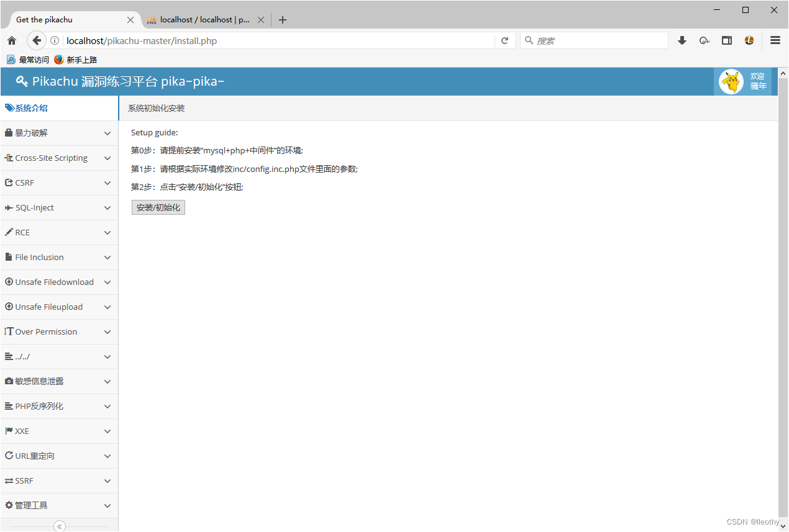This screenshot has height=532, width=789.
Task: Click the Qoki extension toolbar icon
Action: click(x=705, y=40)
